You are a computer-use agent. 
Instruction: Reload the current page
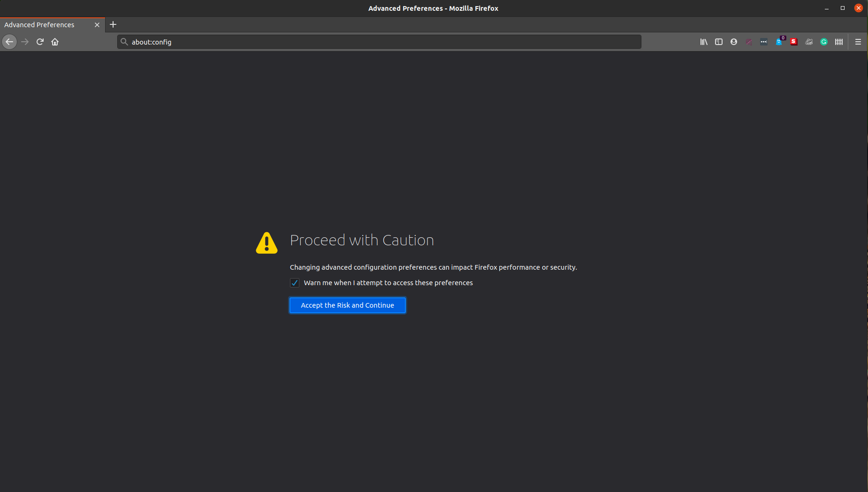[40, 42]
